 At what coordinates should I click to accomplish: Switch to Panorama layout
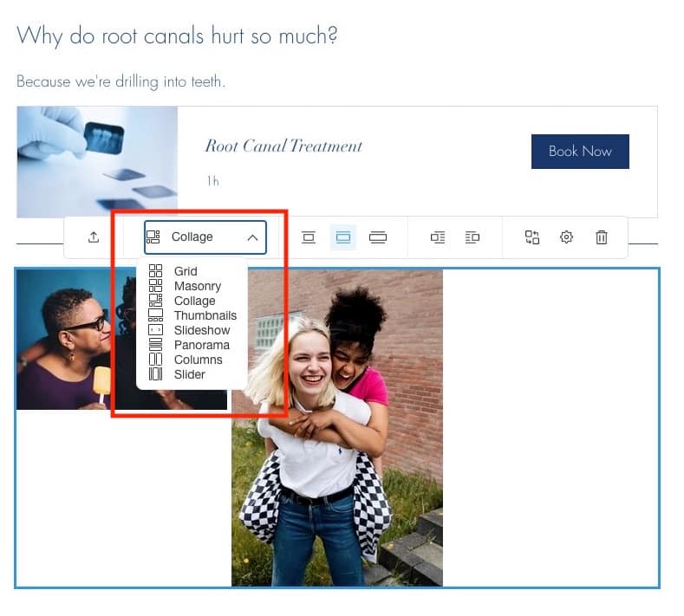[201, 345]
